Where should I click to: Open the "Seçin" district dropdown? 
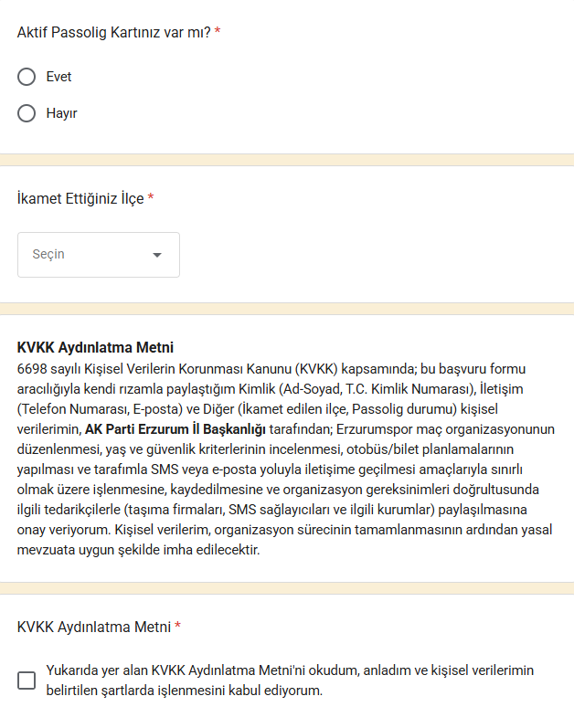[x=99, y=255]
